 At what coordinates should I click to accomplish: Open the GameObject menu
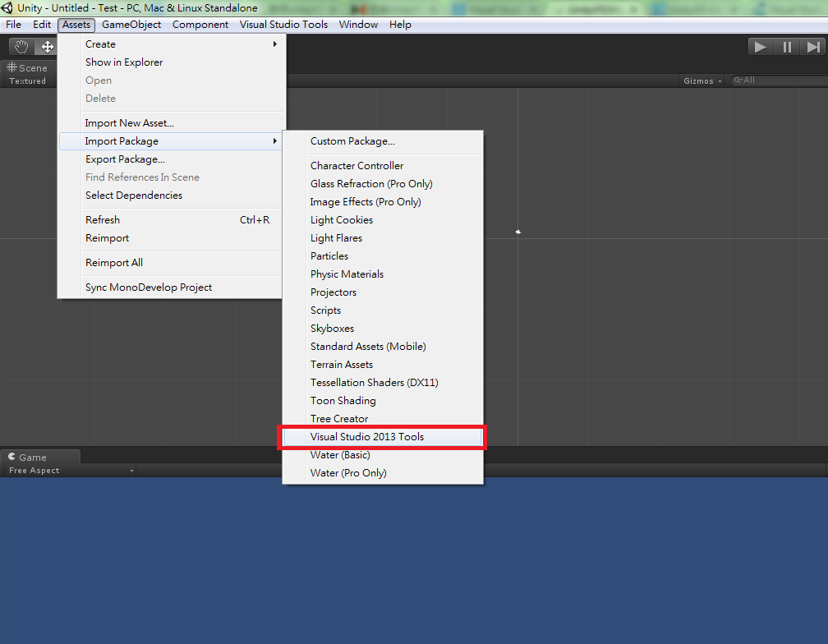pyautogui.click(x=131, y=25)
